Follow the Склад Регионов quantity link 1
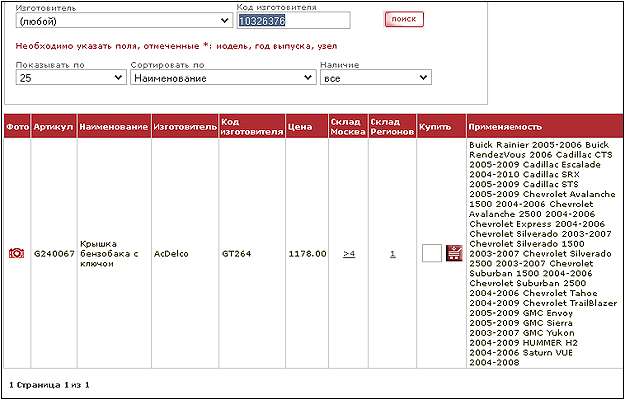 (x=392, y=254)
